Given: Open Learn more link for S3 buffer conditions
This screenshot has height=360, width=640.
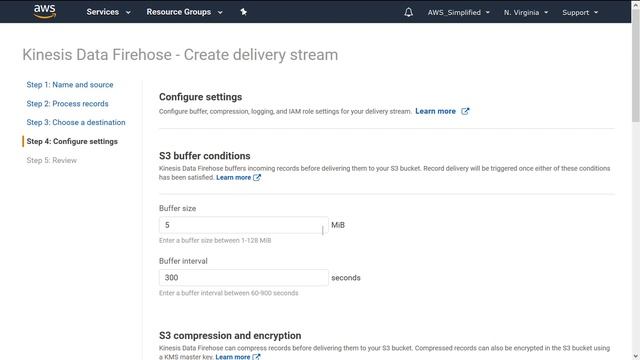Looking at the screenshot, I should (x=233, y=177).
